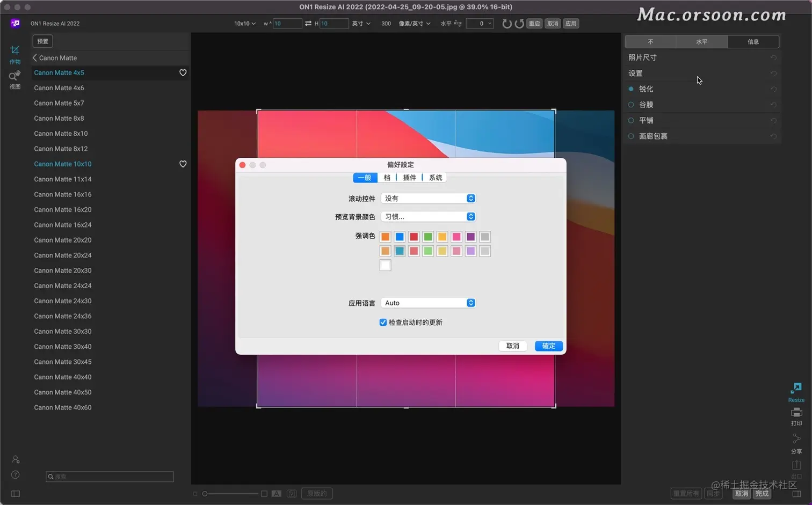The height and width of the screenshot is (505, 812).
Task: Open the 像素/英寸 resolution unit dropdown
Action: [415, 24]
